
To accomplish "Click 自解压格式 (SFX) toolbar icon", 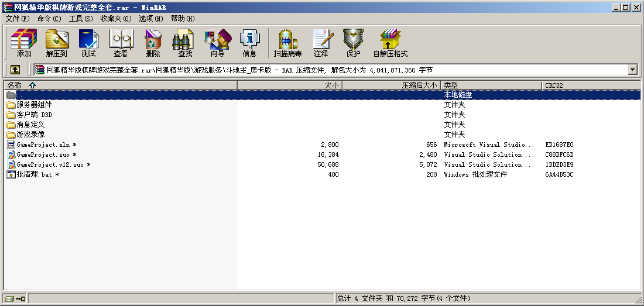I will point(390,43).
